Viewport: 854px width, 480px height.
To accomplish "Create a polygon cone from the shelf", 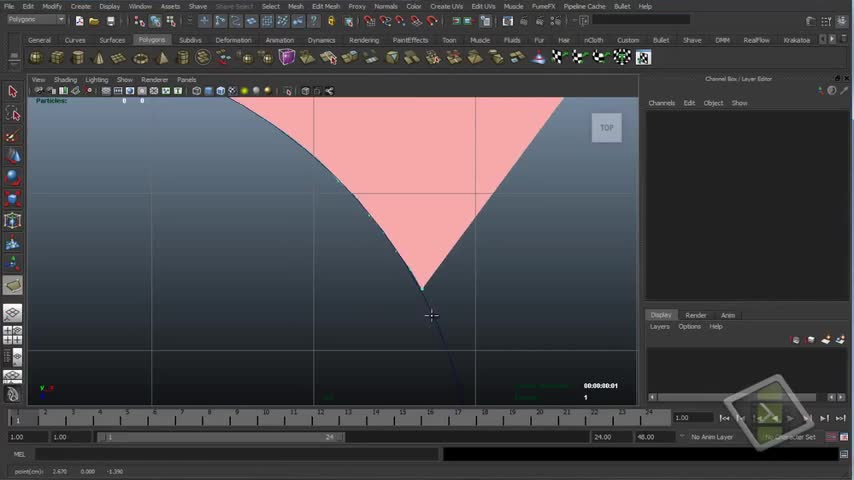I will click(99, 57).
